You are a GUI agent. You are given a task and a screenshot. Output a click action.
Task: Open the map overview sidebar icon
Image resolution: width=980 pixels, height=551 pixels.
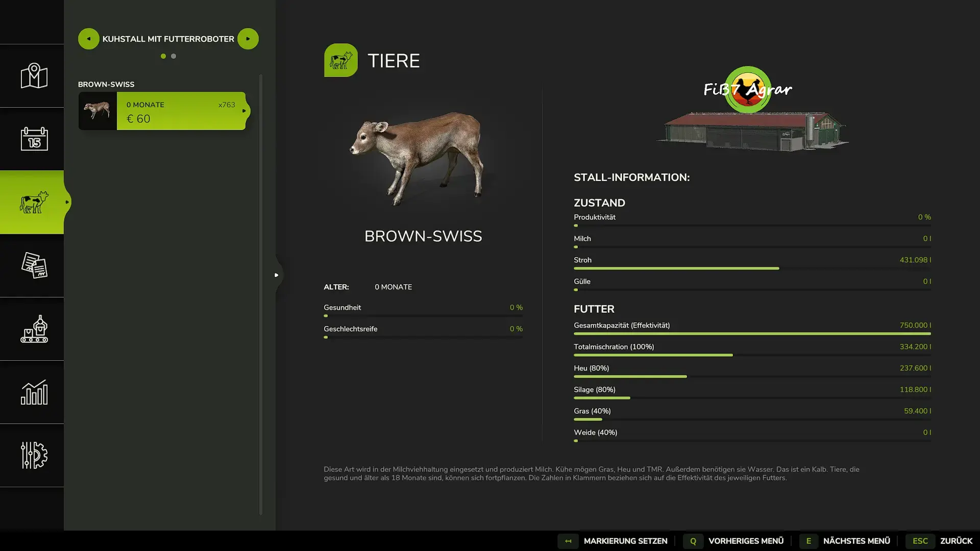[34, 76]
